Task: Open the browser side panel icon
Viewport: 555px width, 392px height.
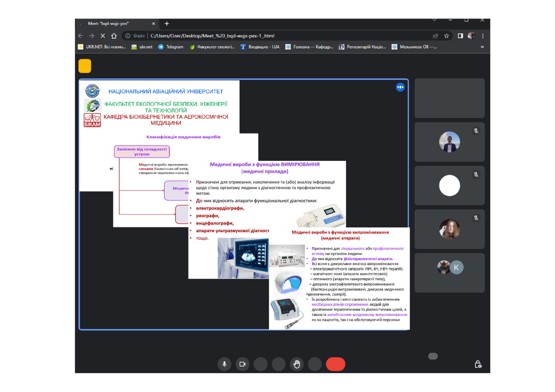Action: [460, 36]
